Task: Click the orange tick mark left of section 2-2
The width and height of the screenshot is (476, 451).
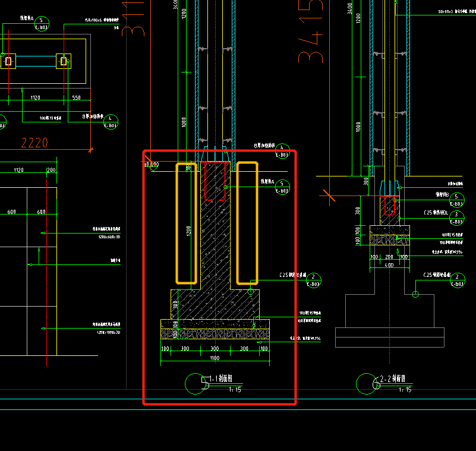Action: (329, 195)
